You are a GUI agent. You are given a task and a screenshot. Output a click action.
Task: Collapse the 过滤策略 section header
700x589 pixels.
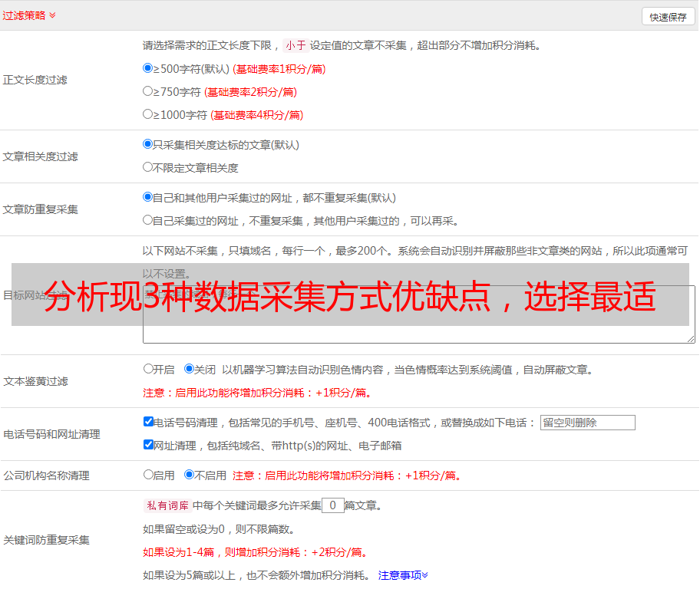pyautogui.click(x=29, y=15)
